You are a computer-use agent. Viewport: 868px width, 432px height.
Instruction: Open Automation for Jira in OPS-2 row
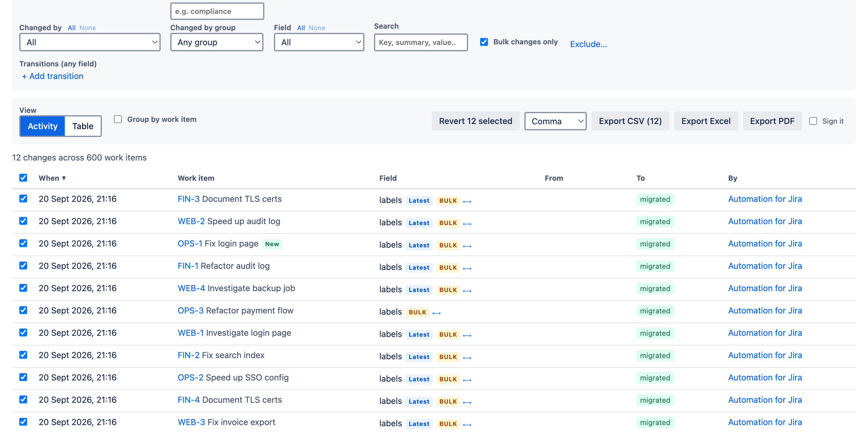765,377
